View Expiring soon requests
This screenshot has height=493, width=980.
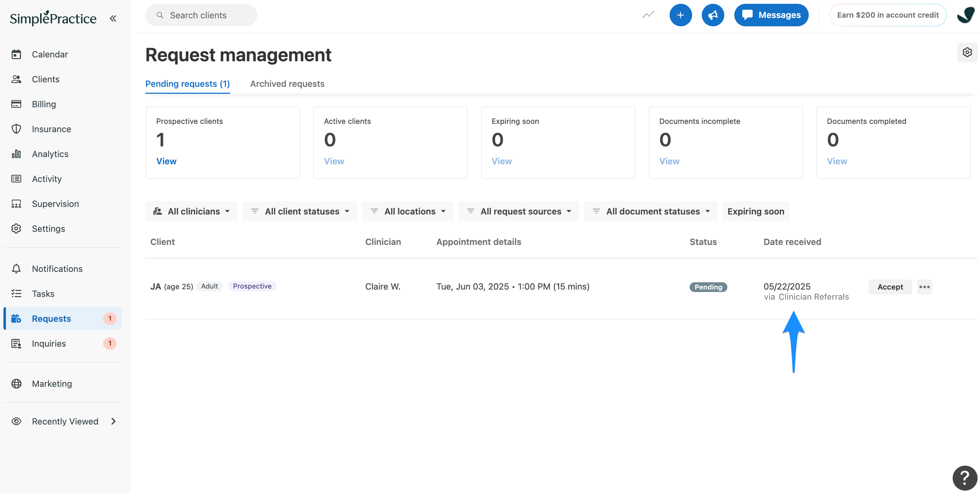[501, 161]
